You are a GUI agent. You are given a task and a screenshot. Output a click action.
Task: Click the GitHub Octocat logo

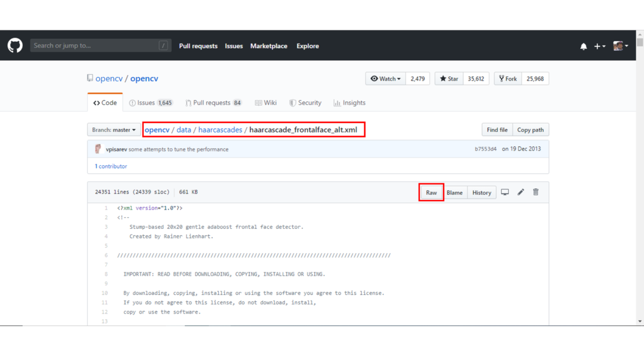coord(15,45)
